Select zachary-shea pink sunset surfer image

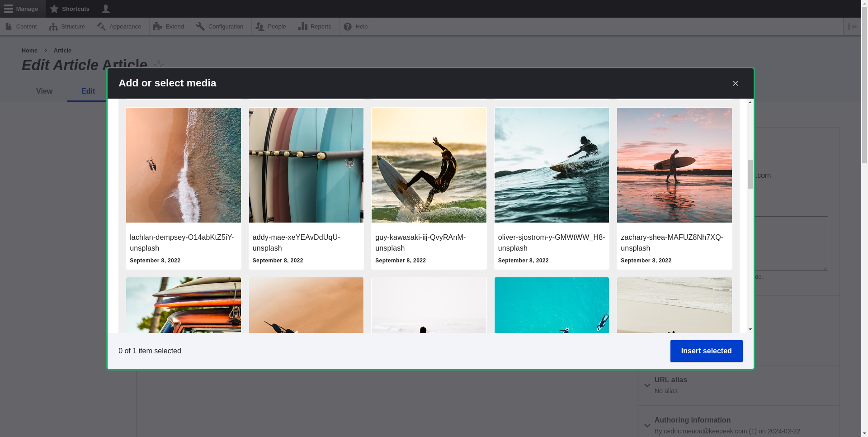pyautogui.click(x=675, y=165)
